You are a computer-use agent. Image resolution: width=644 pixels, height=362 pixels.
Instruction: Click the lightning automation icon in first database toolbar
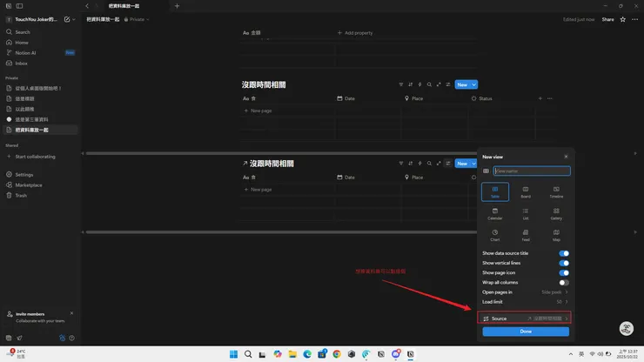tap(419, 84)
